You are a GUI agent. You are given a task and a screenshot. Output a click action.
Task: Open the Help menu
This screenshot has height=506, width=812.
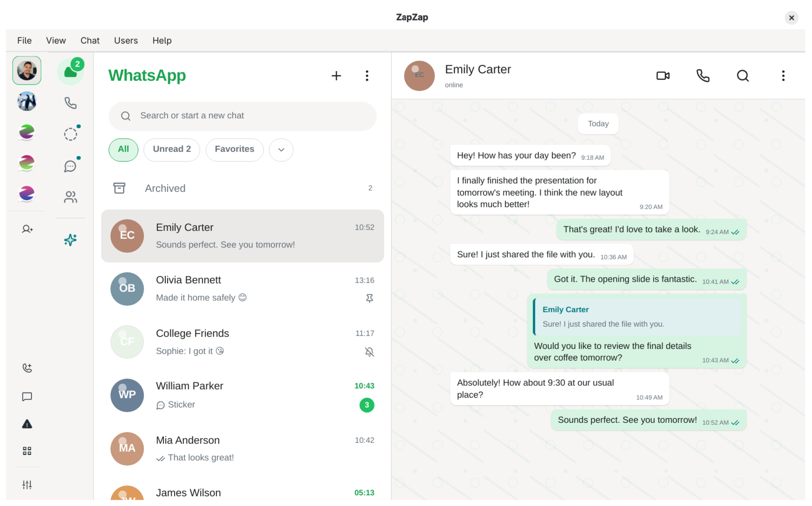(162, 40)
